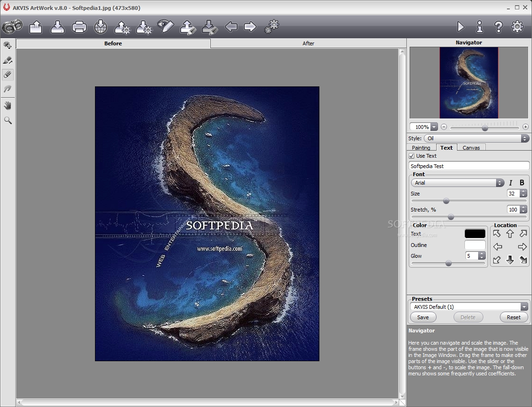Select the Zoom magnifier tool

8,120
